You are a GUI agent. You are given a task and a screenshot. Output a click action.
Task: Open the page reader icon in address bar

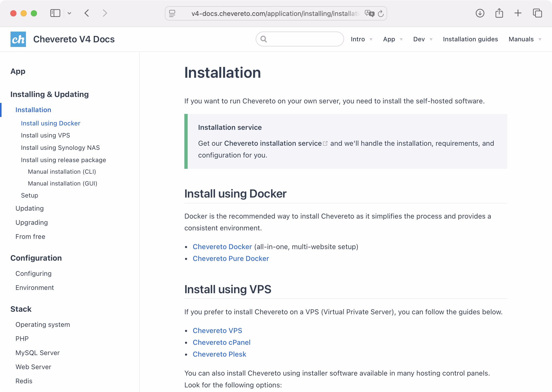[172, 13]
